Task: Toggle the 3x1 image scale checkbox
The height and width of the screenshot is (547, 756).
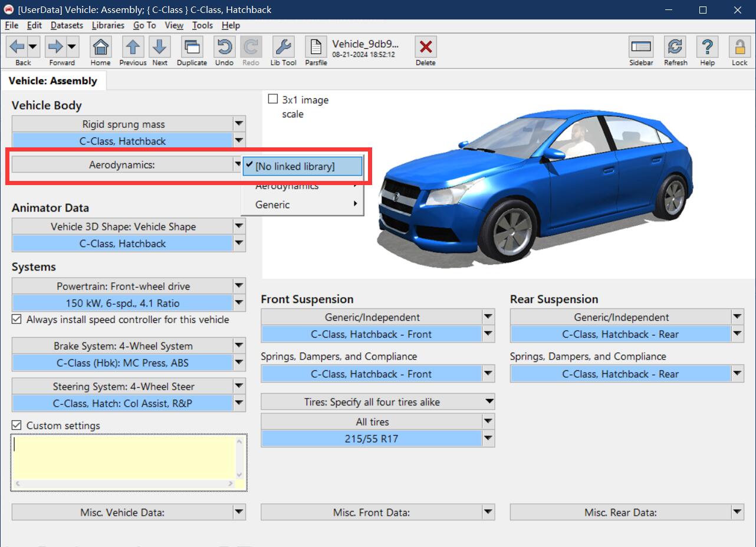Action: [272, 99]
